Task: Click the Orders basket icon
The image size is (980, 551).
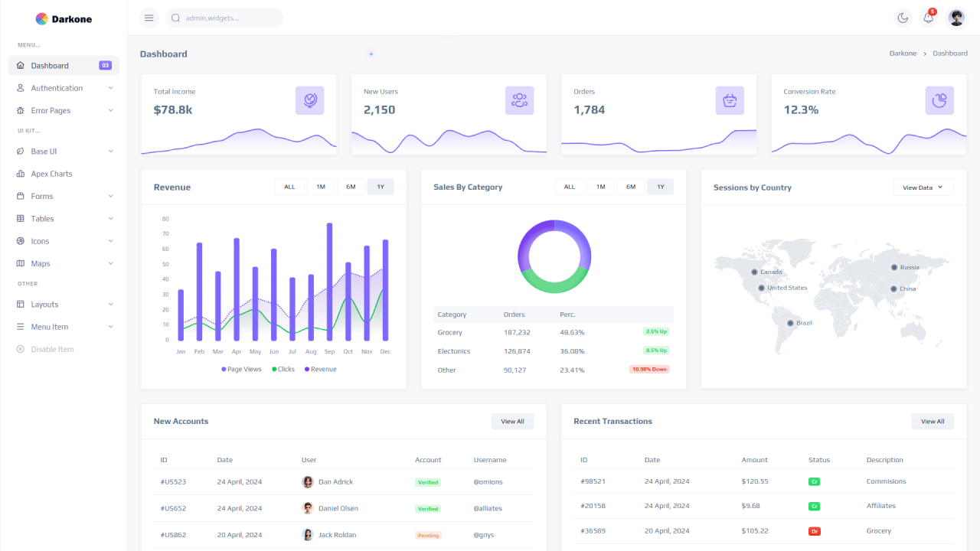Action: 729,99
